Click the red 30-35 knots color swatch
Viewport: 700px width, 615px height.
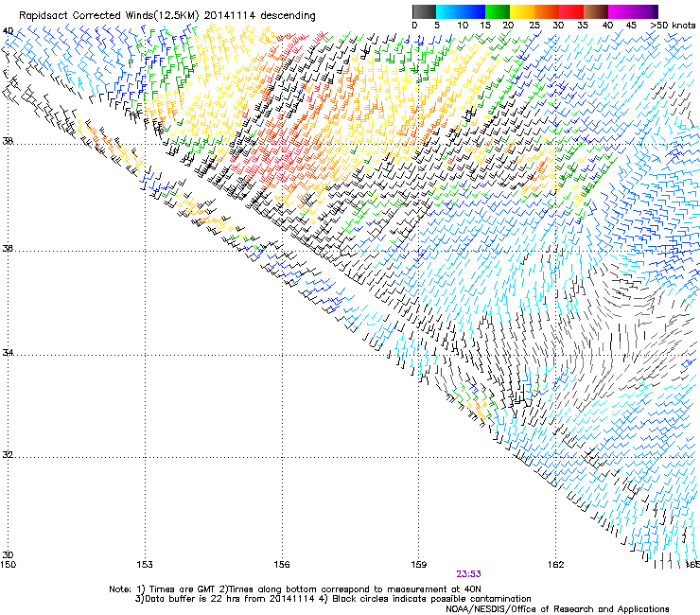[571, 11]
